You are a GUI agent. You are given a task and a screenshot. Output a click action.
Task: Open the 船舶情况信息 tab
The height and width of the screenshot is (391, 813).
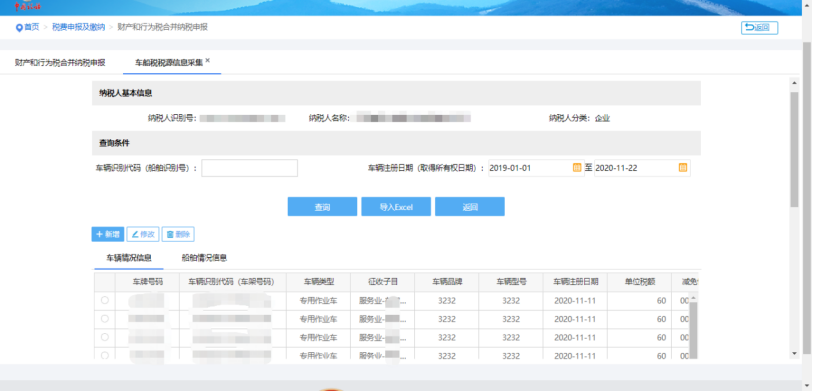pos(204,258)
